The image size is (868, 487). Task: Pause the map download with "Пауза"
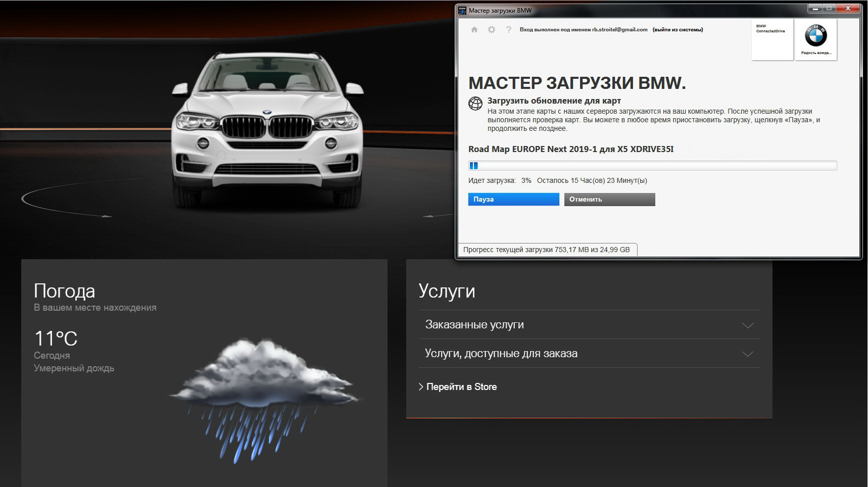[x=513, y=200]
